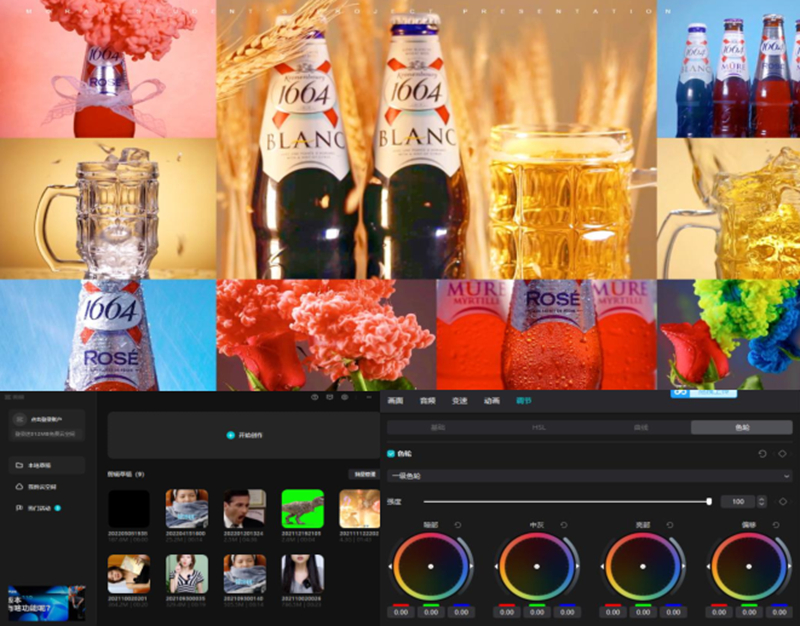Reset the 中灰 color wheel
Viewport: 800px width, 626px height.
tap(564, 525)
